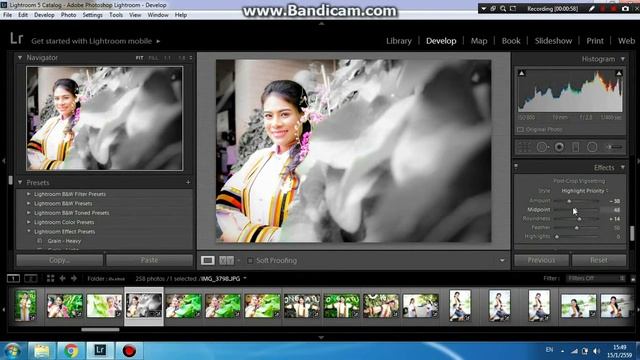Click the Paste settings button
Viewport: 640px width, 360px height.
click(x=149, y=260)
